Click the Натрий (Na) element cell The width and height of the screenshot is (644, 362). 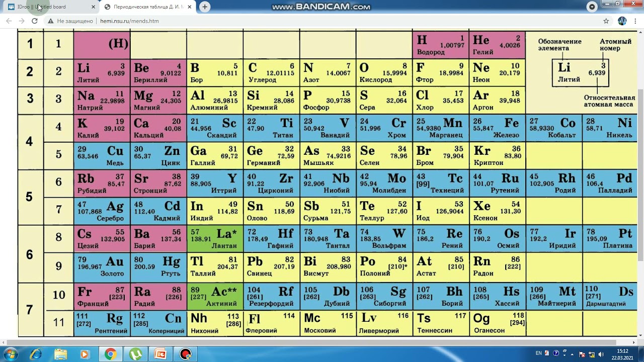[x=102, y=101]
